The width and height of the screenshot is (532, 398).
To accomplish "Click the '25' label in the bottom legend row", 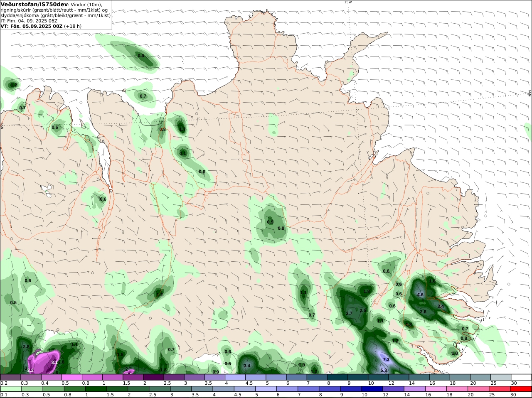I will point(492,395).
